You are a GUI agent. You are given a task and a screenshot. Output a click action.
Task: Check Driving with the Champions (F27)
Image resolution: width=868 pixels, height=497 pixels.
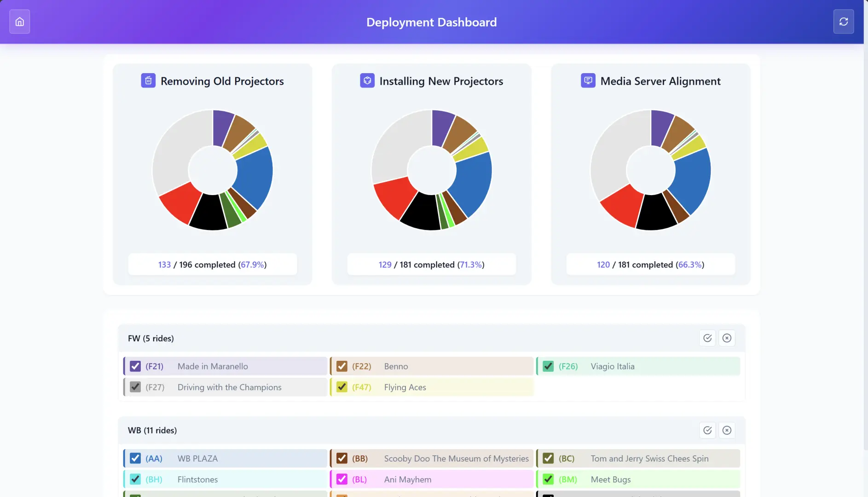click(x=134, y=387)
